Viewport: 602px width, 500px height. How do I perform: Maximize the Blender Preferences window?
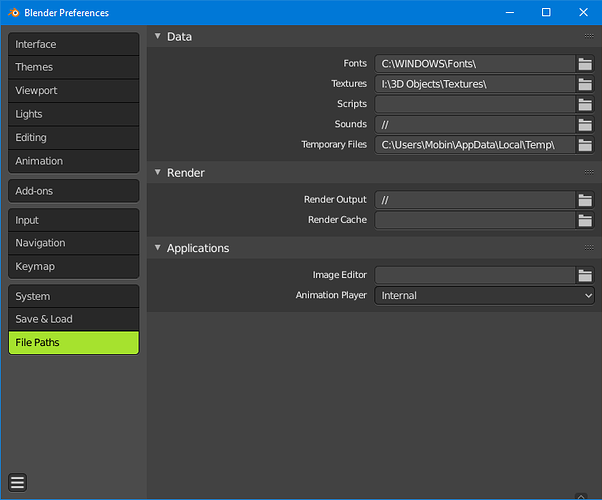pyautogui.click(x=546, y=13)
